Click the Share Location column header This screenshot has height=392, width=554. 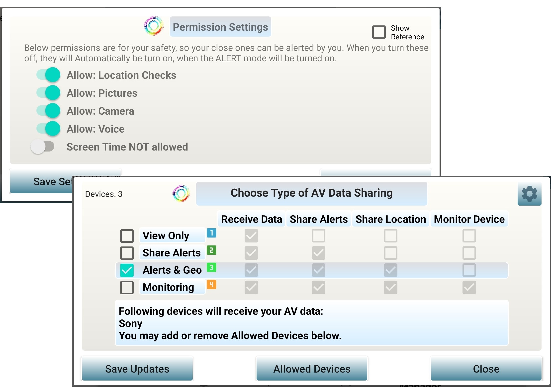390,219
